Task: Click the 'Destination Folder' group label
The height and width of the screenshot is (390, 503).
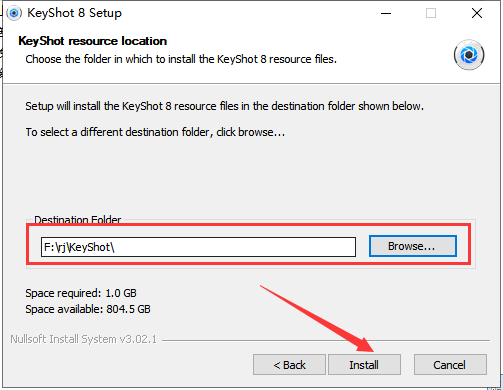Action: pyautogui.click(x=78, y=219)
